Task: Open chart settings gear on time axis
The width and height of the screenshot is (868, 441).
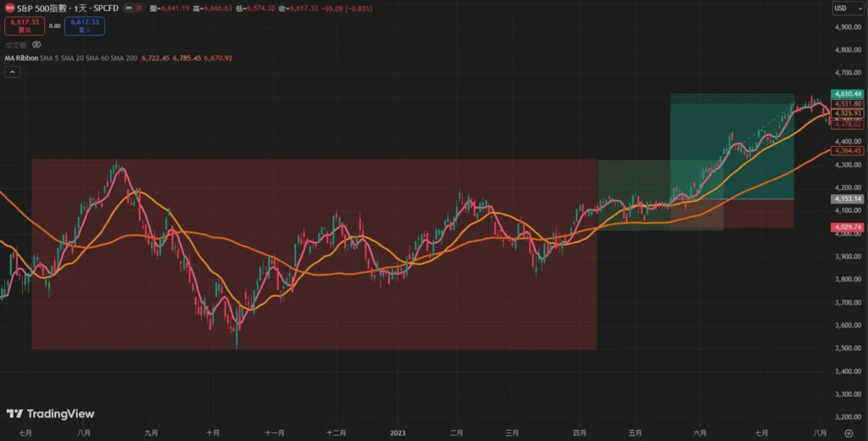Action: pos(849,433)
